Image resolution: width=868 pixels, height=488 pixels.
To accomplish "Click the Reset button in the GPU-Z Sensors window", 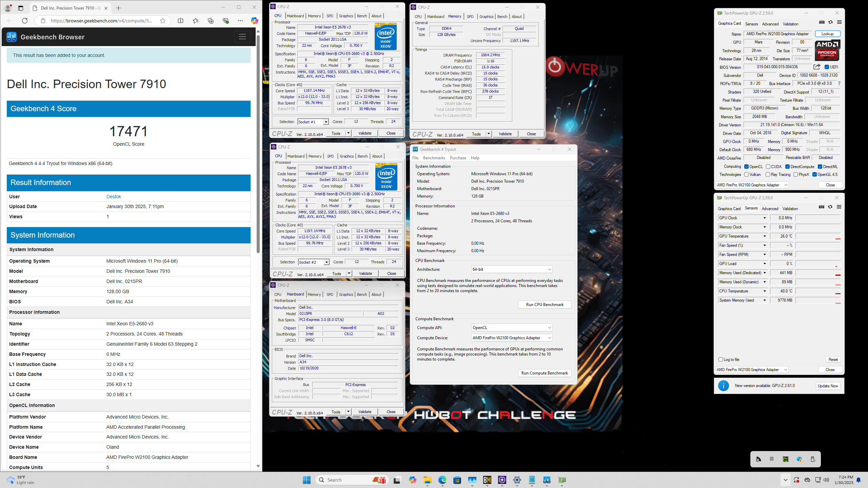I will click(x=833, y=360).
